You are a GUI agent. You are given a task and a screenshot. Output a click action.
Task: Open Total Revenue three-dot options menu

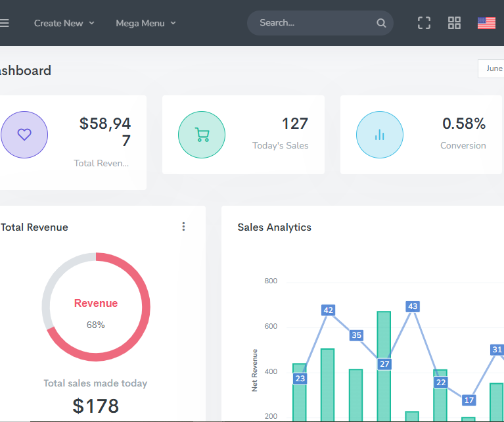click(183, 227)
